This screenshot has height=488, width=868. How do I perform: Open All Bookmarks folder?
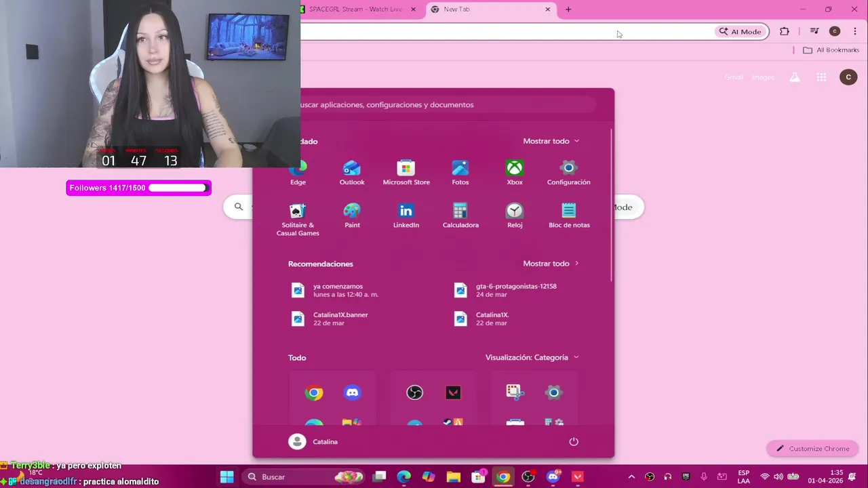[831, 50]
